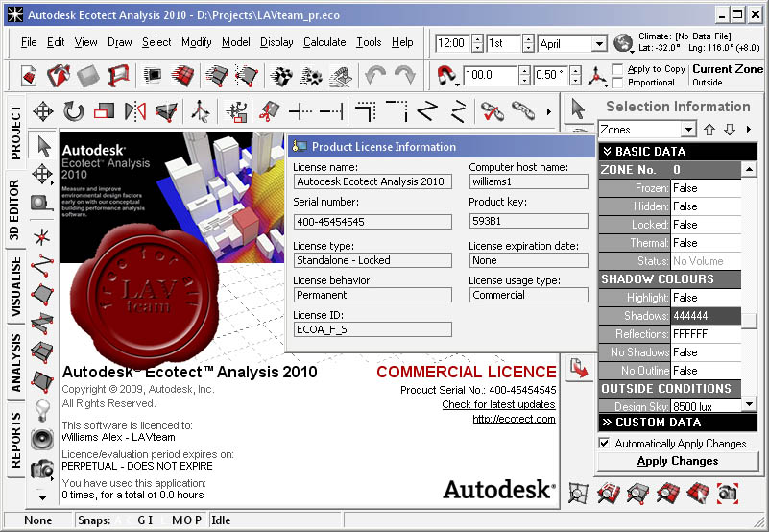Image resolution: width=769 pixels, height=532 pixels.
Task: Expand the more tools arrow on modify toolbar
Action: pyautogui.click(x=549, y=112)
